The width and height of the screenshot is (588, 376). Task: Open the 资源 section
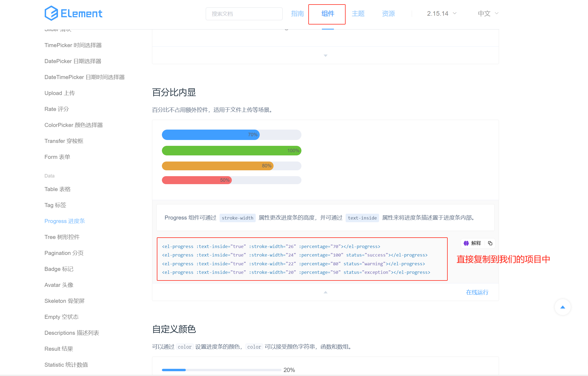pos(388,14)
